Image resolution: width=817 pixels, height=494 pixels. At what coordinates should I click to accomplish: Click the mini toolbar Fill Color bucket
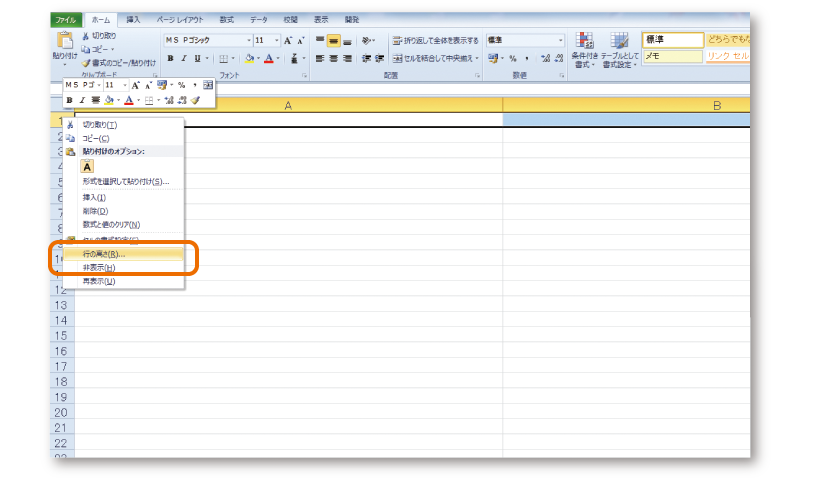[x=109, y=100]
